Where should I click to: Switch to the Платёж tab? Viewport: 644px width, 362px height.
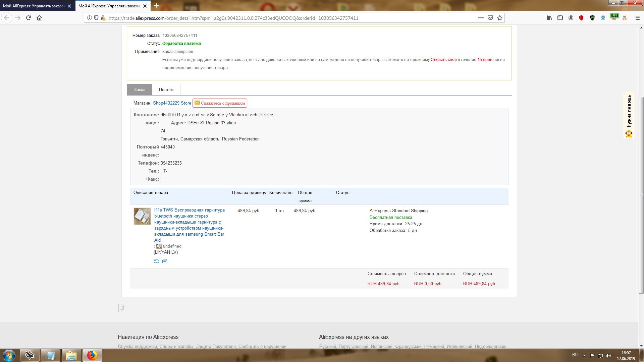(166, 89)
